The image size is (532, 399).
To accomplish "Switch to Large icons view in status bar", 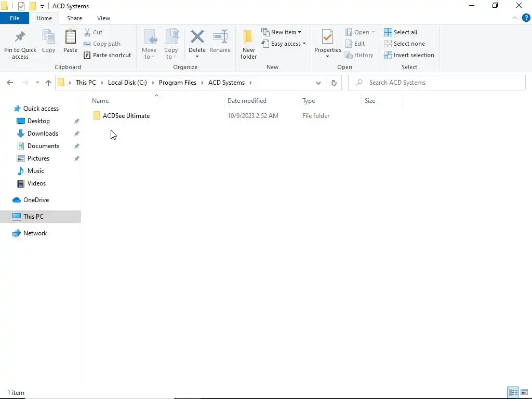I will point(524,392).
